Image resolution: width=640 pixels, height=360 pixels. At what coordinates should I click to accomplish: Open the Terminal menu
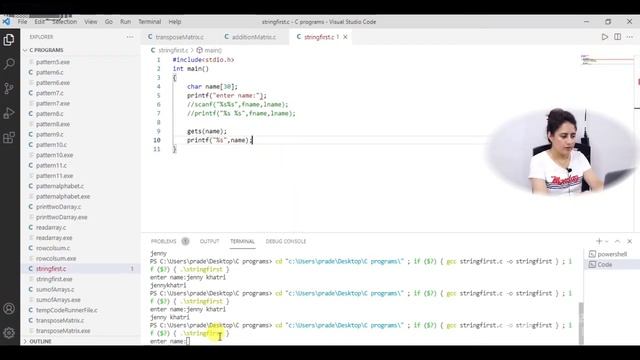click(x=149, y=22)
